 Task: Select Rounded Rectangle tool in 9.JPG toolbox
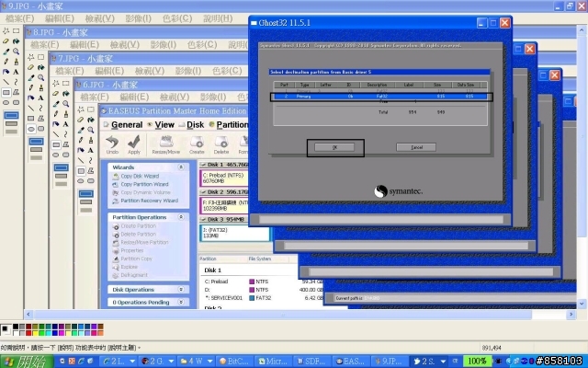17,102
